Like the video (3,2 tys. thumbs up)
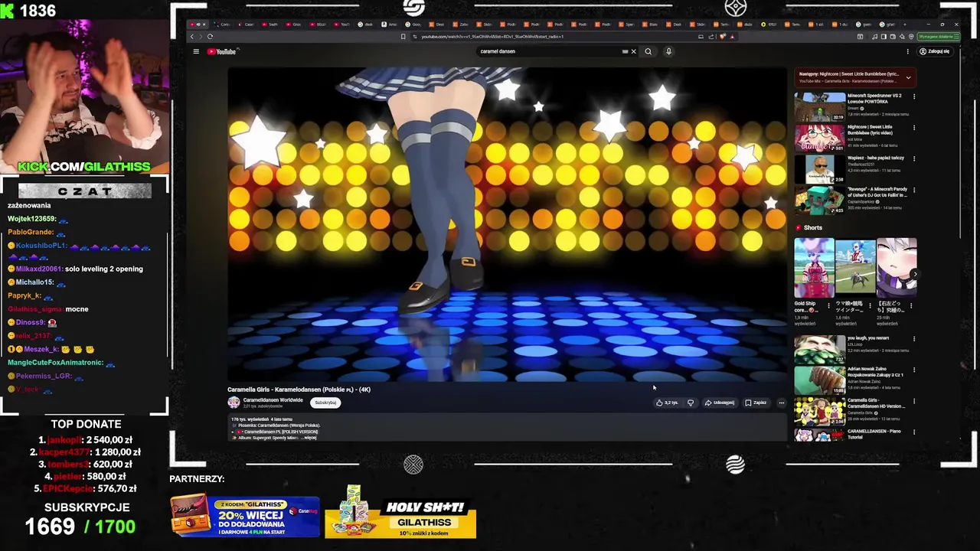The height and width of the screenshot is (551, 980). click(667, 403)
